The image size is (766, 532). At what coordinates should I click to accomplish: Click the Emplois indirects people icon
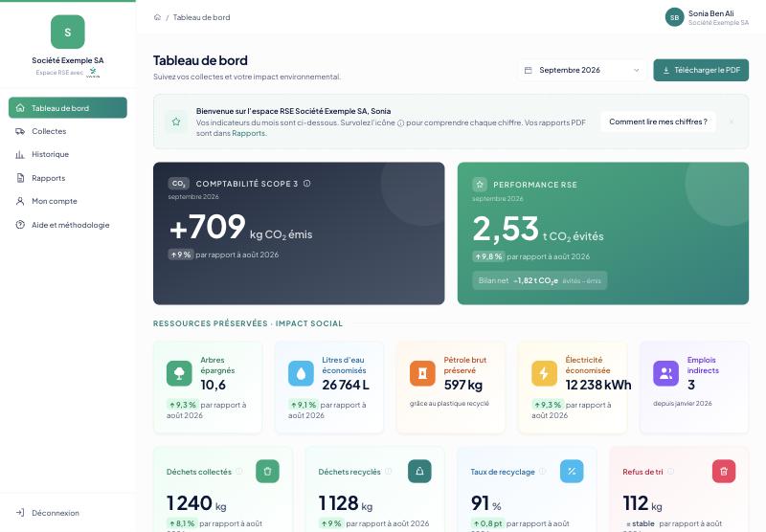pos(665,373)
